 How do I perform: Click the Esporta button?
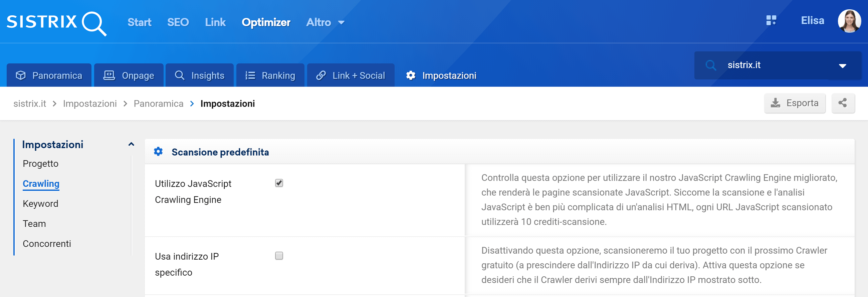pyautogui.click(x=795, y=103)
